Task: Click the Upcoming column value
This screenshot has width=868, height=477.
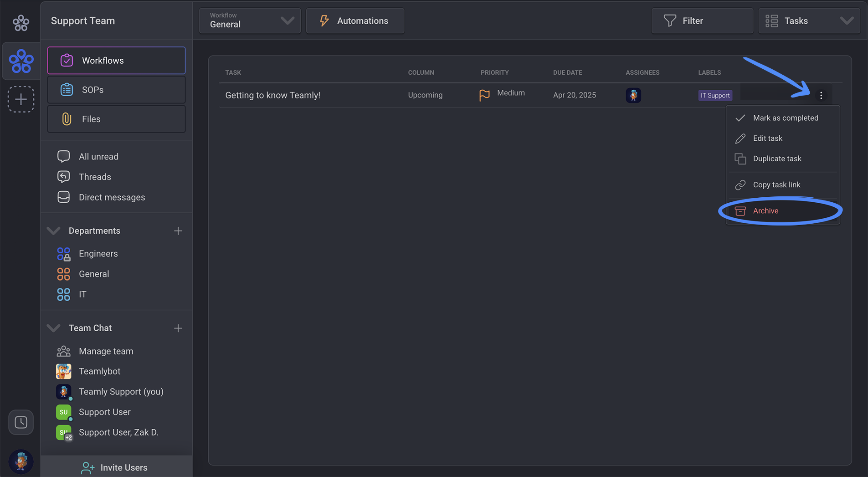Action: [425, 95]
